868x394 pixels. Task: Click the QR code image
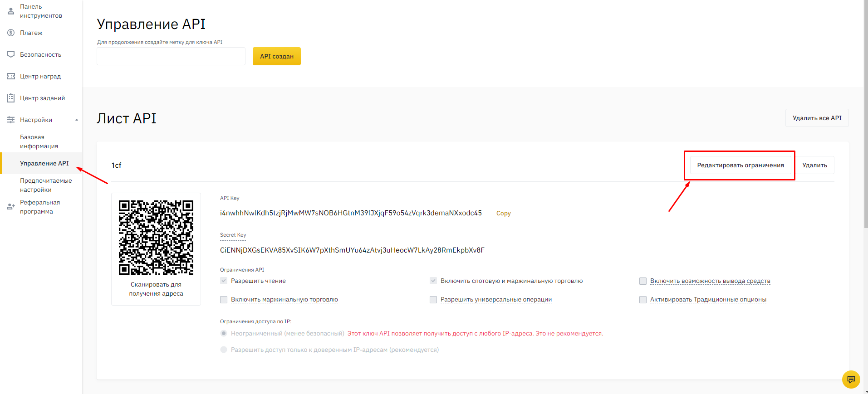(156, 238)
